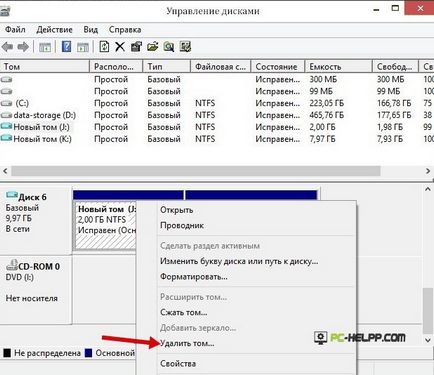This screenshot has height=375, width=434.
Task: Open the Справка menu
Action: [125, 30]
